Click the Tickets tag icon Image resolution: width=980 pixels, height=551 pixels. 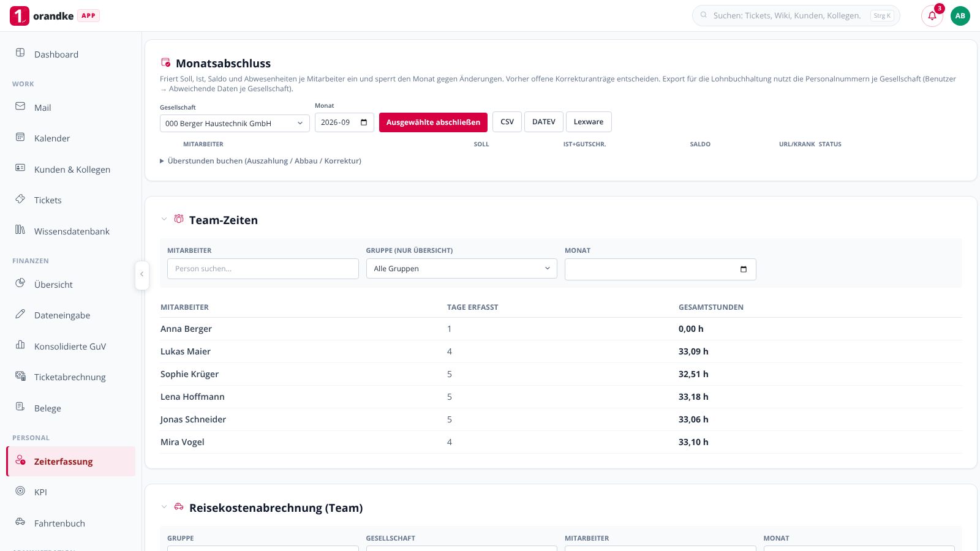click(20, 199)
